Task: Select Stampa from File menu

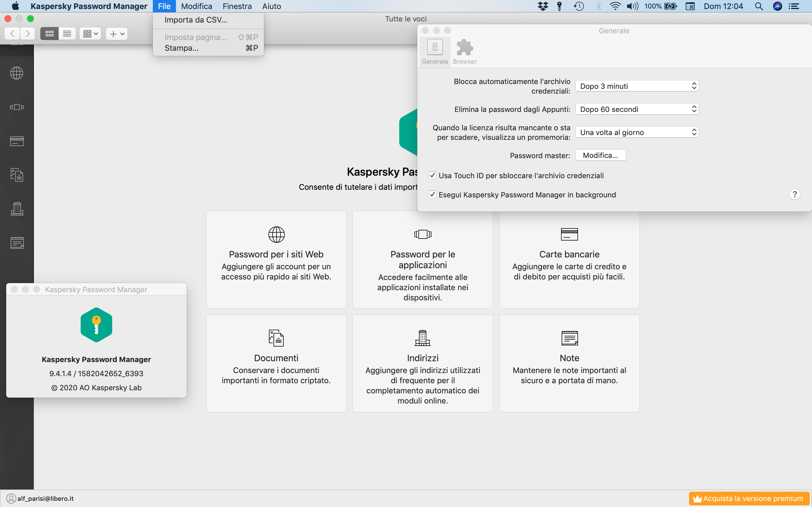Action: [x=181, y=48]
